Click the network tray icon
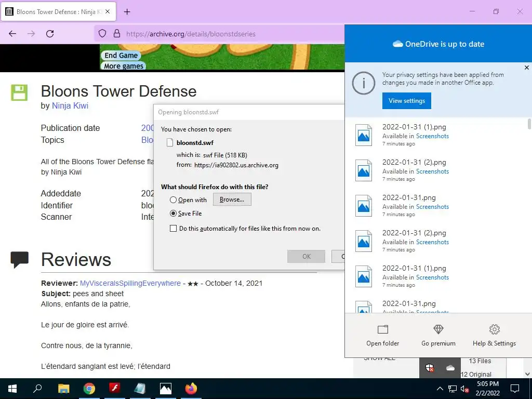Screen dimensions: 532x399 pyautogui.click(x=453, y=389)
